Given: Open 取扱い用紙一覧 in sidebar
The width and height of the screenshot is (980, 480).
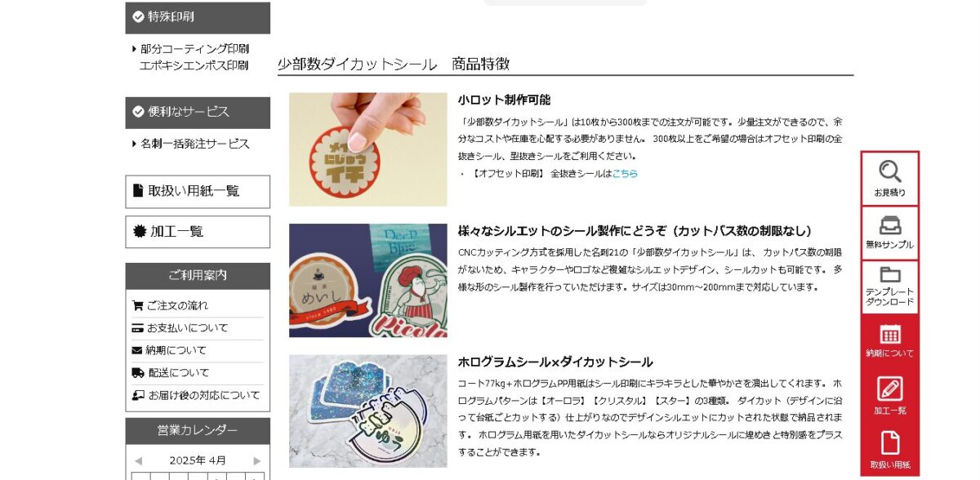Looking at the screenshot, I should click(198, 191).
